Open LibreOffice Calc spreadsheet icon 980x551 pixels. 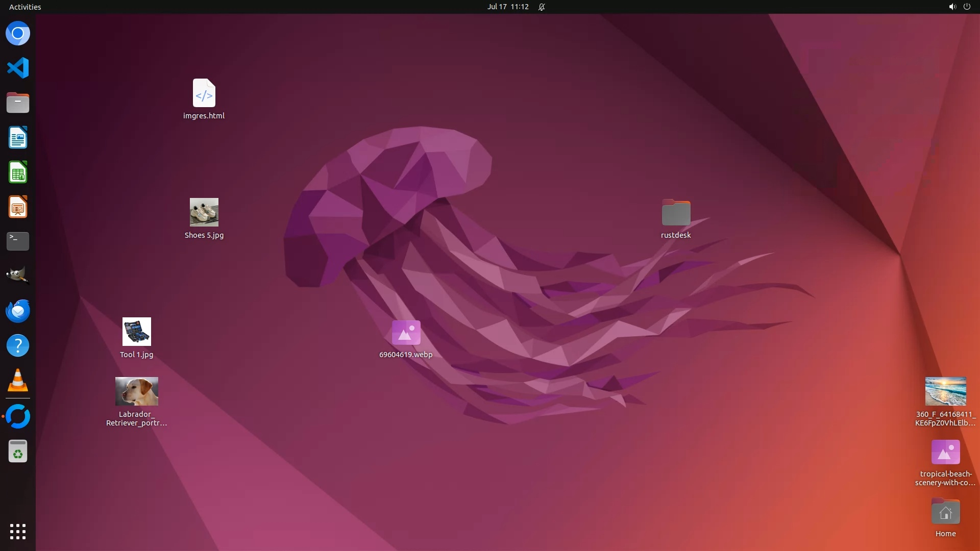[18, 172]
